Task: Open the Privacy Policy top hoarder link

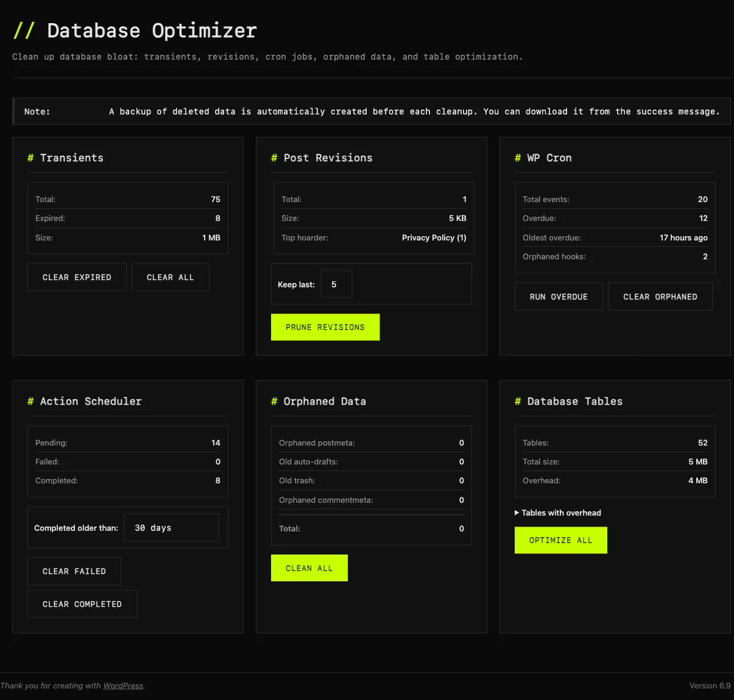Action: (434, 237)
